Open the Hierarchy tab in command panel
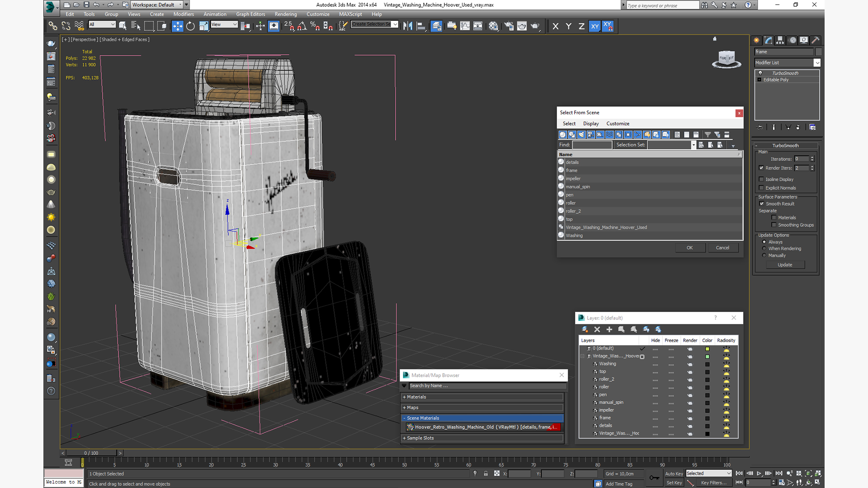The height and width of the screenshot is (488, 868). click(780, 40)
